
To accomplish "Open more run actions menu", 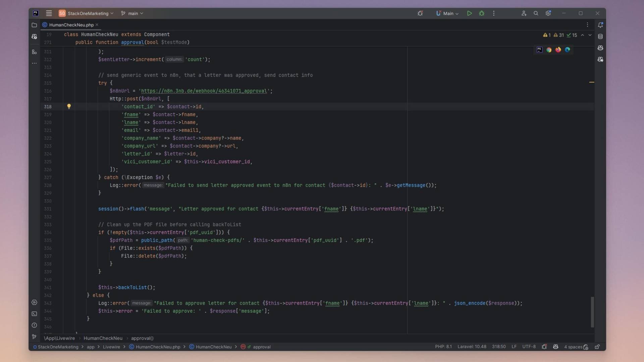I will (494, 13).
